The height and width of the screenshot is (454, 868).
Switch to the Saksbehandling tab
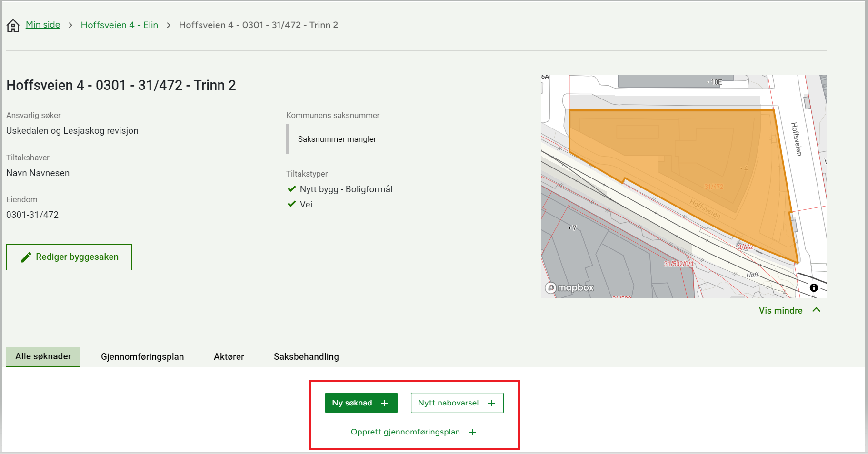pos(306,357)
